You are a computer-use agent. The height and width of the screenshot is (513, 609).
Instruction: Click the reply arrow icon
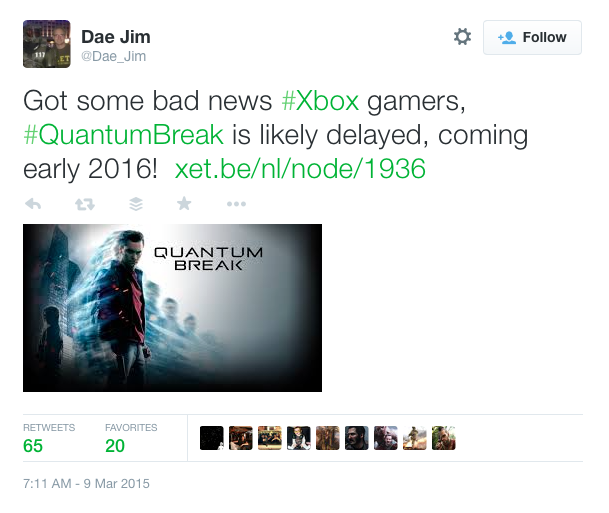(33, 203)
